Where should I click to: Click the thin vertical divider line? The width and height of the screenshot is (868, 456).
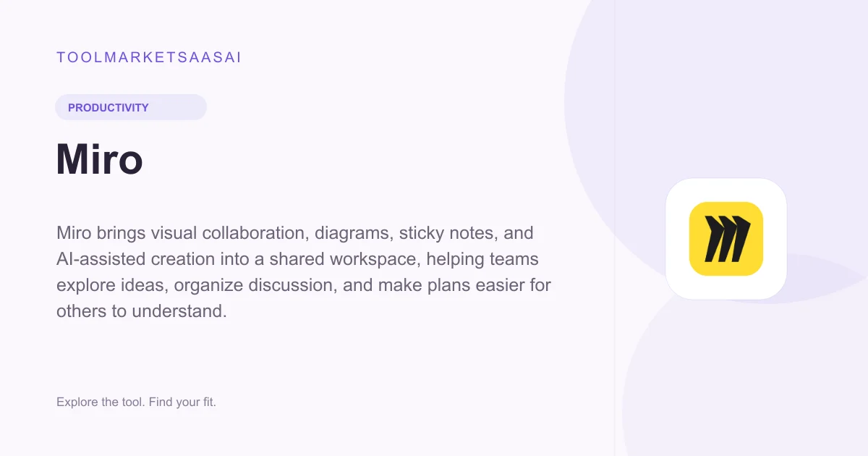pos(615,228)
